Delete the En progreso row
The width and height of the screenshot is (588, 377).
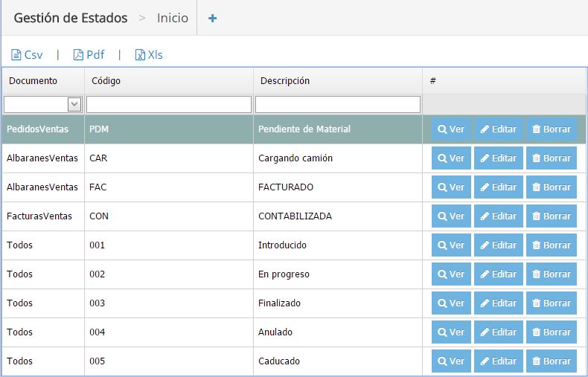click(x=552, y=274)
